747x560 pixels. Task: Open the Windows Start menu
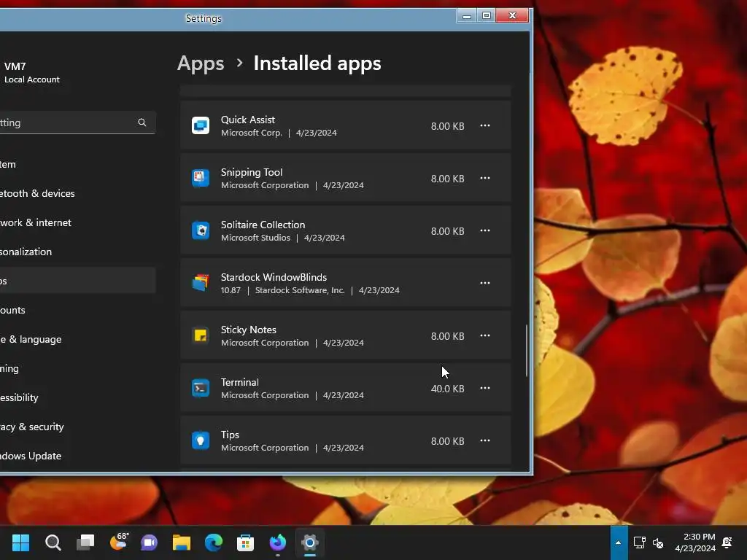[20, 542]
